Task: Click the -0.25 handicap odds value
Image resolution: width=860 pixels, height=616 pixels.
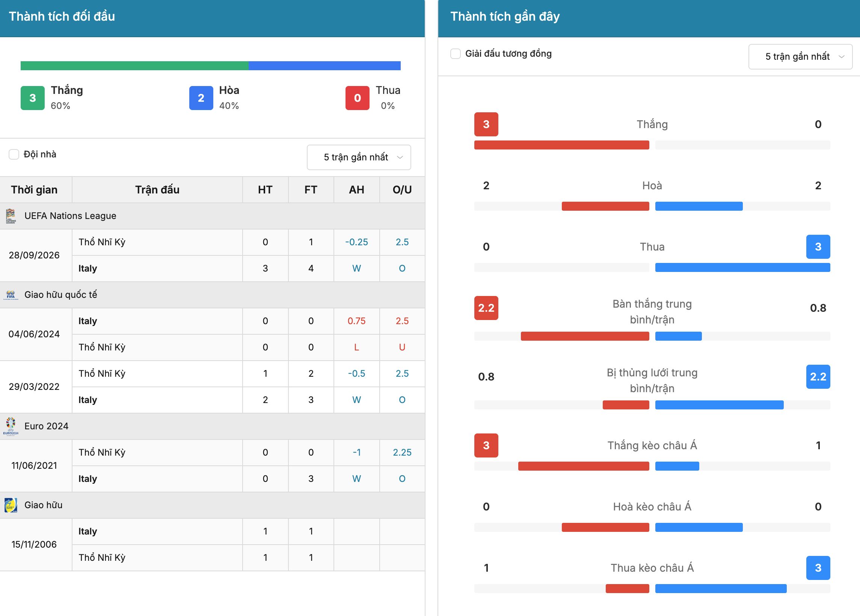Action: pos(356,242)
